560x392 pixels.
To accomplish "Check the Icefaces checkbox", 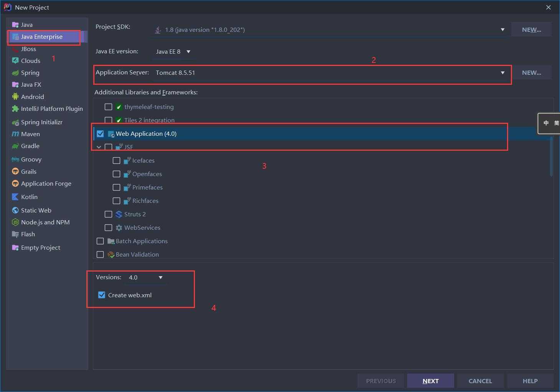I will click(x=117, y=160).
